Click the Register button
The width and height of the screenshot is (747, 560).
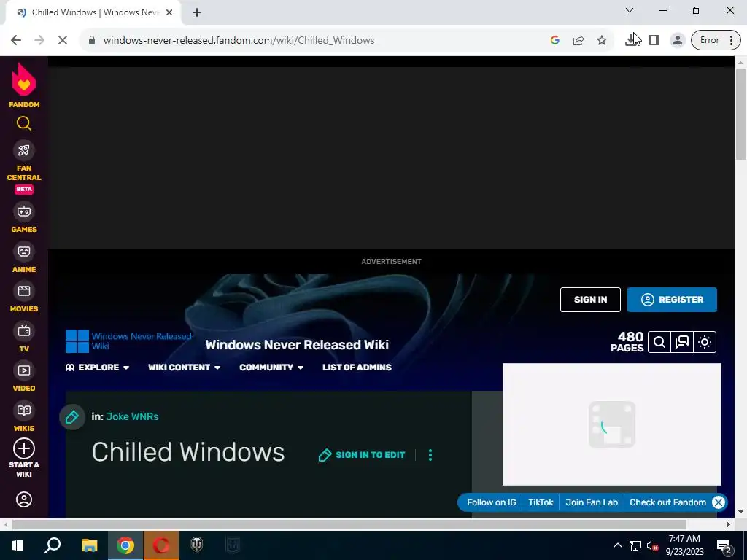672,300
